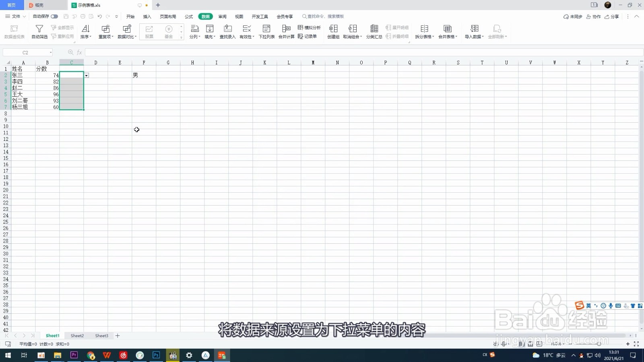This screenshot has width=644, height=362.
Task: Click the PivotTable (数据透视表) icon
Action: point(14,29)
